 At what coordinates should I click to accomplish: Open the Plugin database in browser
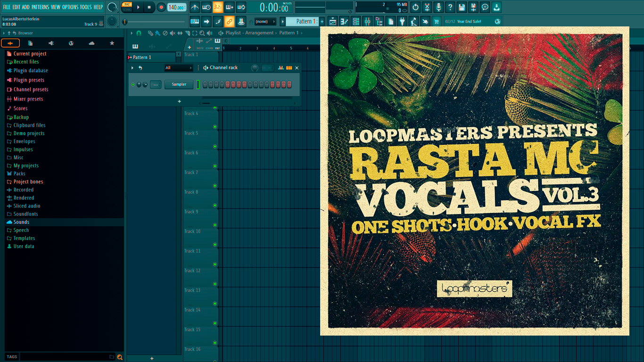(31, 71)
